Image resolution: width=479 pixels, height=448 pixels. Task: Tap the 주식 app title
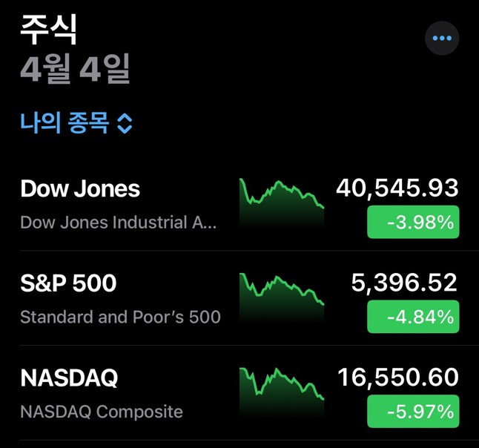click(48, 30)
